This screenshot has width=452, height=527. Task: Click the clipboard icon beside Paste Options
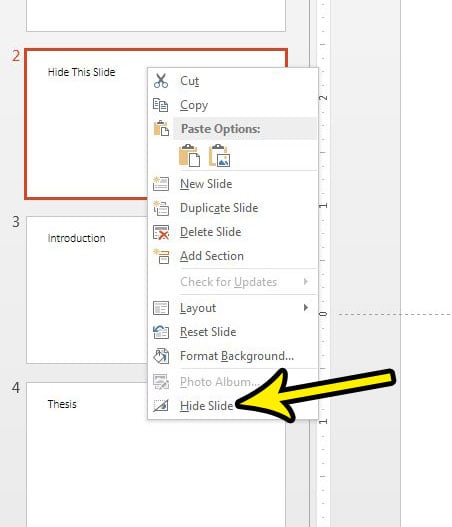161,128
